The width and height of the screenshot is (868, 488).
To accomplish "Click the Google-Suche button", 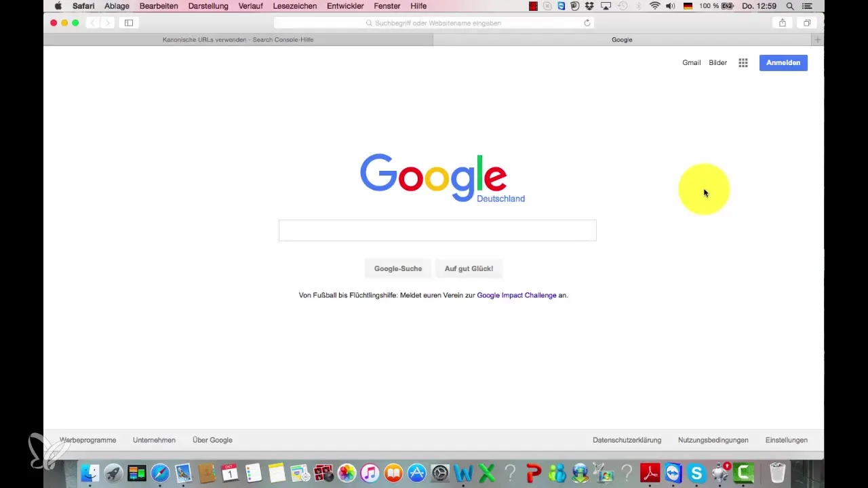I will tap(398, 268).
